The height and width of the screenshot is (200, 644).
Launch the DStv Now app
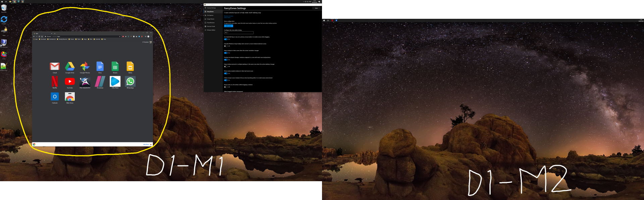tap(115, 82)
